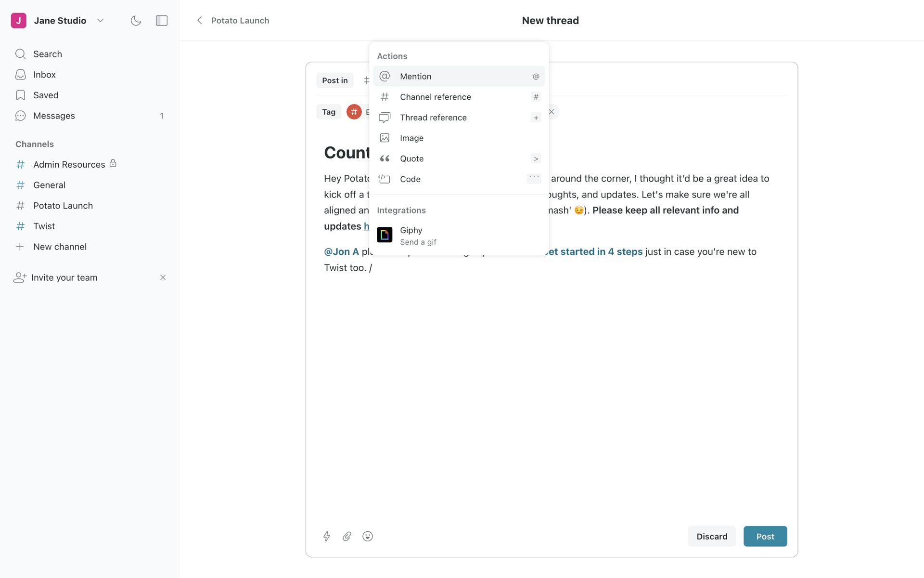This screenshot has height=578, width=924.
Task: Click the Jane Studio avatar icon
Action: click(18, 21)
